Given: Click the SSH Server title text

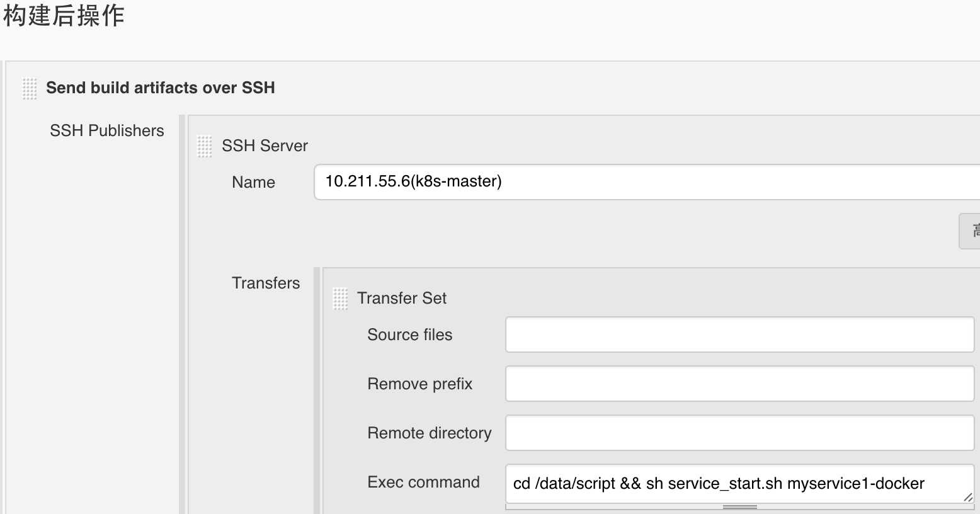Looking at the screenshot, I should pos(265,146).
